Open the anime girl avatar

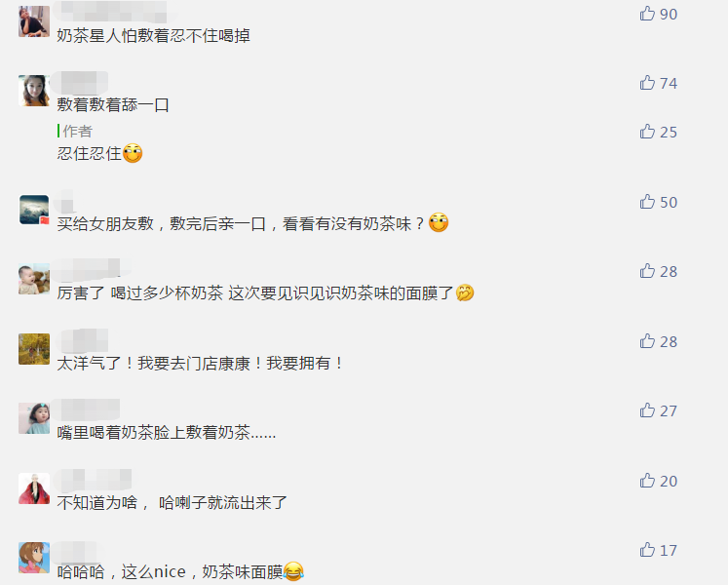[x=34, y=558]
